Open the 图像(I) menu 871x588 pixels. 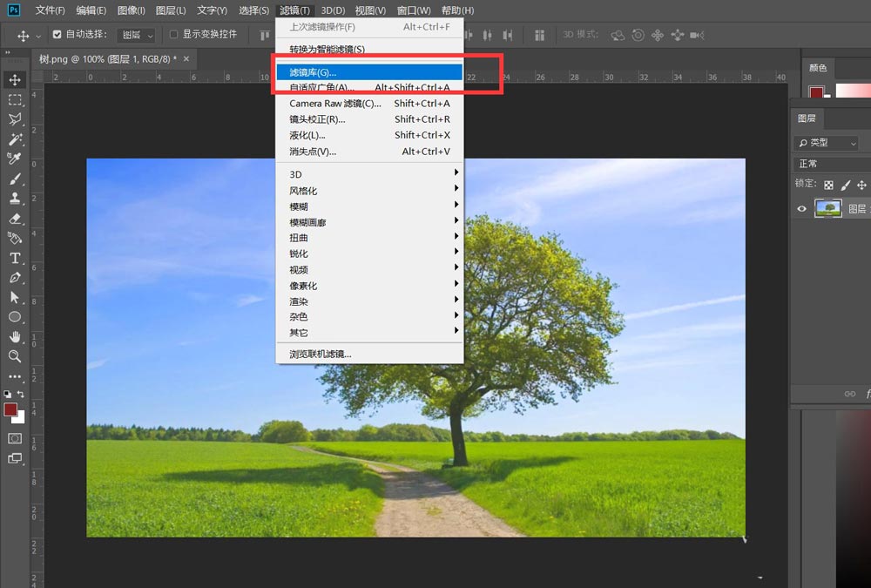tap(131, 10)
